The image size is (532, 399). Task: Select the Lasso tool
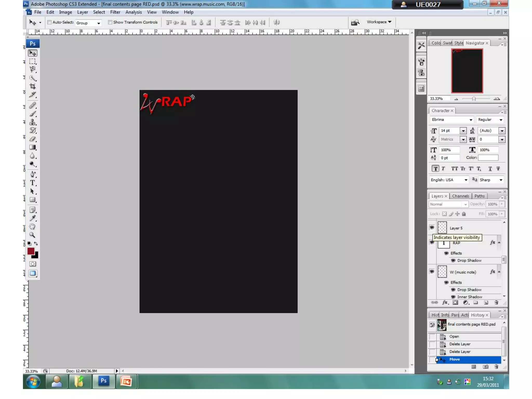click(32, 69)
